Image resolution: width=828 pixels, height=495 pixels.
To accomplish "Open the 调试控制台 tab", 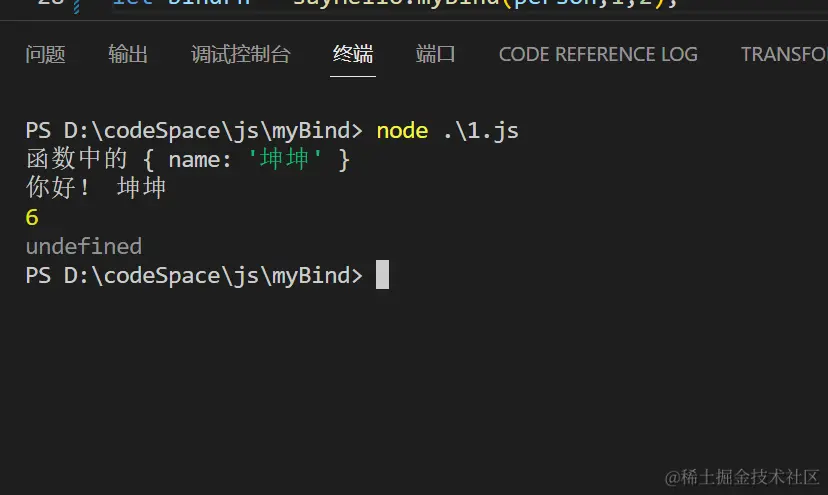I will click(x=241, y=54).
